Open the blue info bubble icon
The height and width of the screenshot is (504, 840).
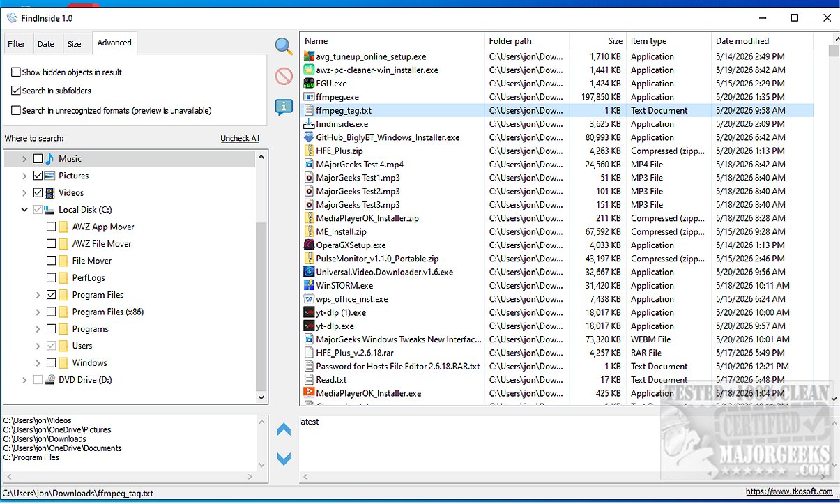284,107
